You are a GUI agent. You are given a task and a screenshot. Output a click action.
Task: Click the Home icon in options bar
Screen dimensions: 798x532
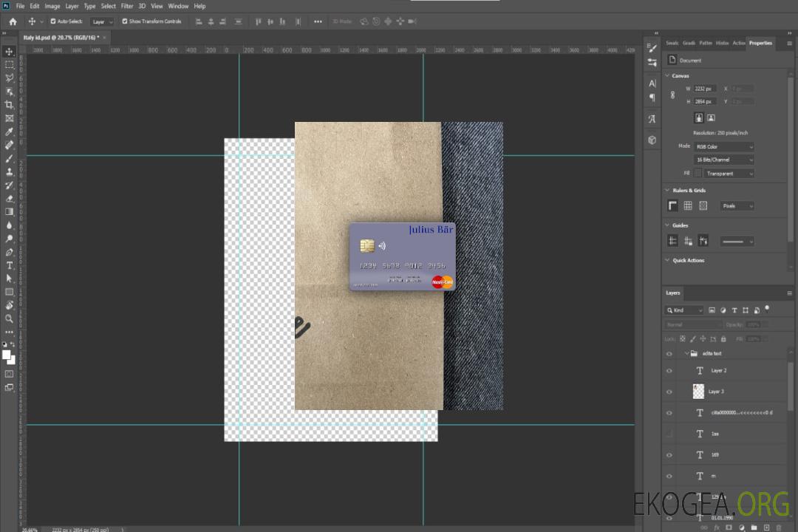point(13,21)
